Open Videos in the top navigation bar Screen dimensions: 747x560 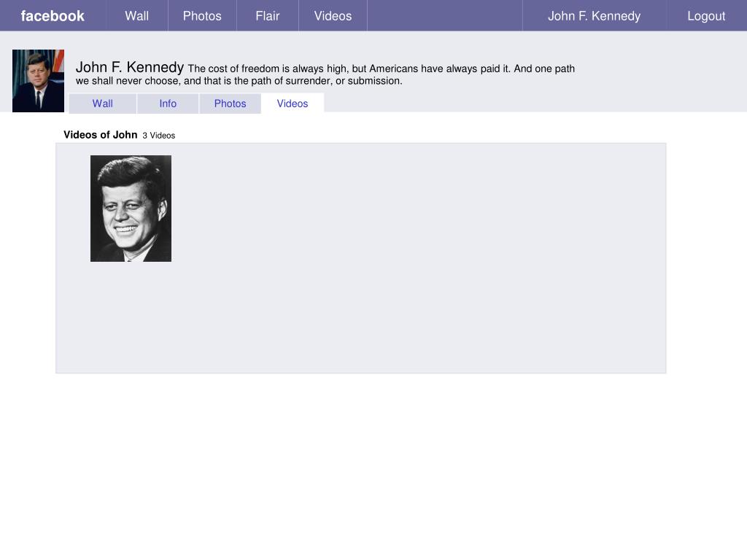coord(333,16)
